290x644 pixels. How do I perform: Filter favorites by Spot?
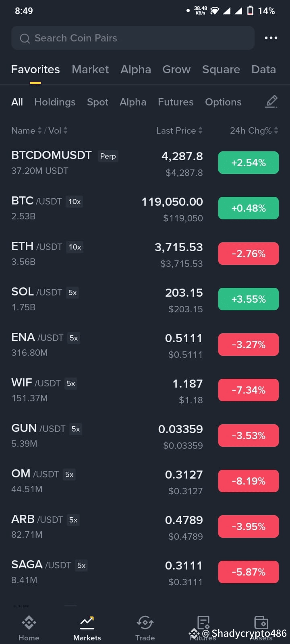point(97,102)
